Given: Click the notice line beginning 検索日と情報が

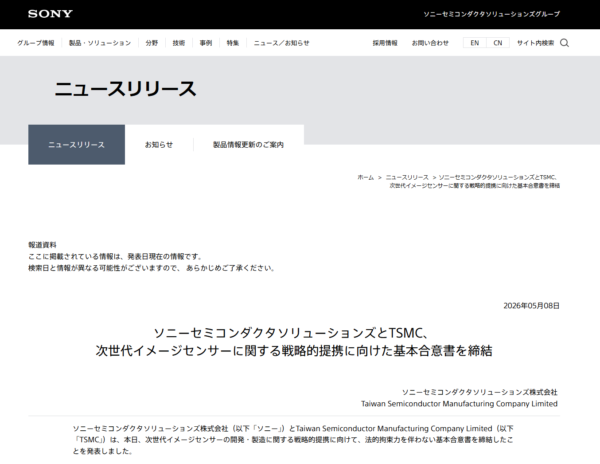Looking at the screenshot, I should [152, 268].
